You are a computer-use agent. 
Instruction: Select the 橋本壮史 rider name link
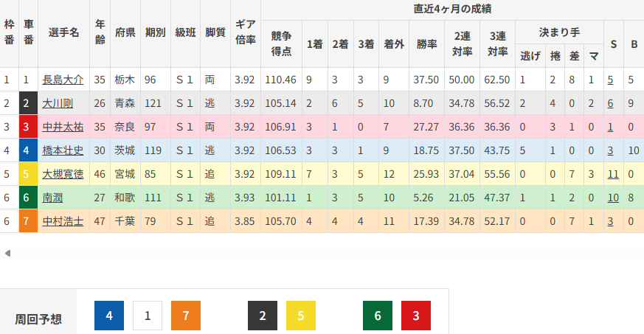point(63,150)
